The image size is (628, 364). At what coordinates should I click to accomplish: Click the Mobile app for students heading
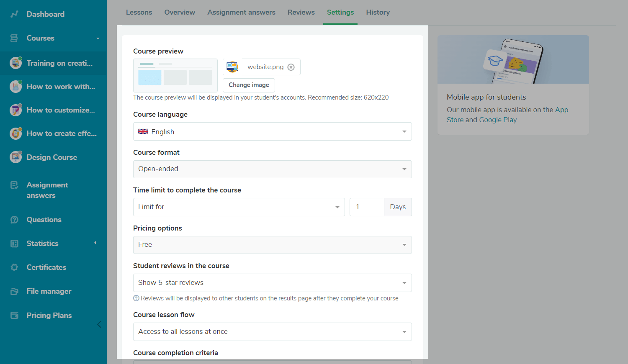point(486,97)
